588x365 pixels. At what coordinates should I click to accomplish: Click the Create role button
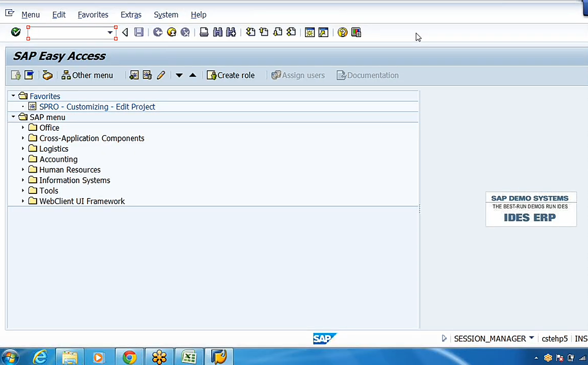coord(231,75)
